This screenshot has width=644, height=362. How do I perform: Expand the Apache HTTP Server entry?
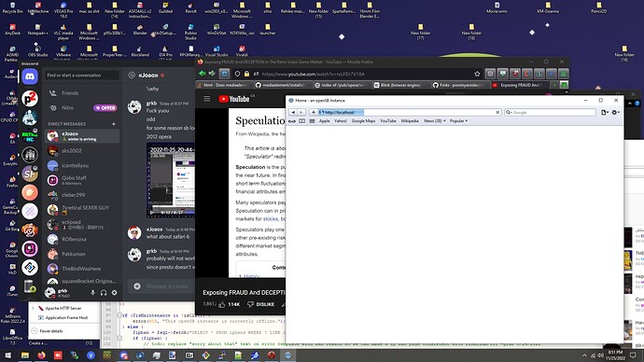pos(33,308)
